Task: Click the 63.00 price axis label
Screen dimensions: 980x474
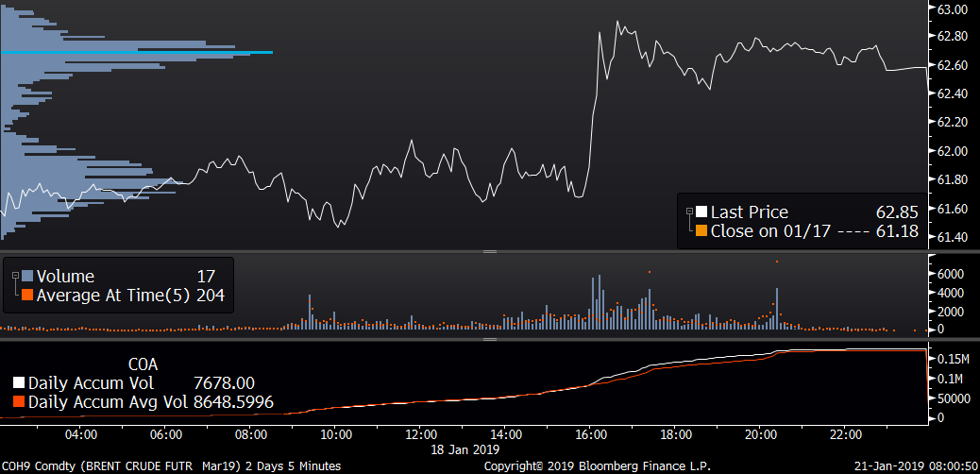Action: 952,8
